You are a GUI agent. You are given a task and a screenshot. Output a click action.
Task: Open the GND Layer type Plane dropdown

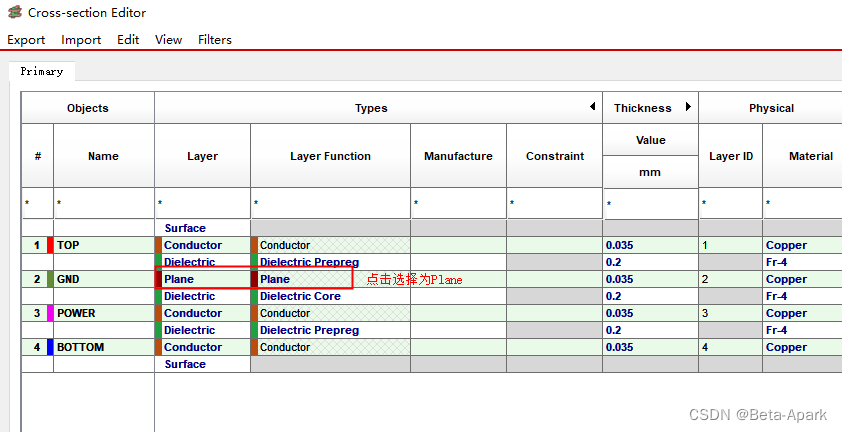click(x=202, y=279)
